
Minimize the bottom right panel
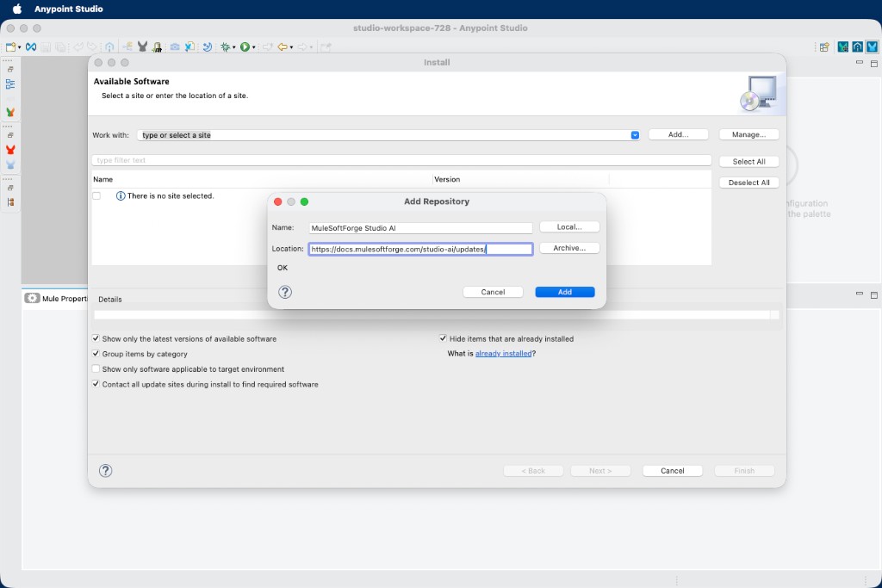[x=859, y=294]
